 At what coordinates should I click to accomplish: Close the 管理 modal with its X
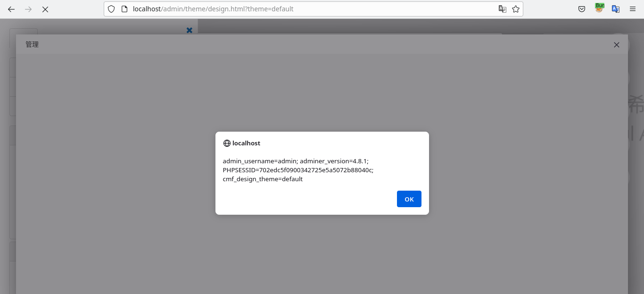tap(616, 45)
